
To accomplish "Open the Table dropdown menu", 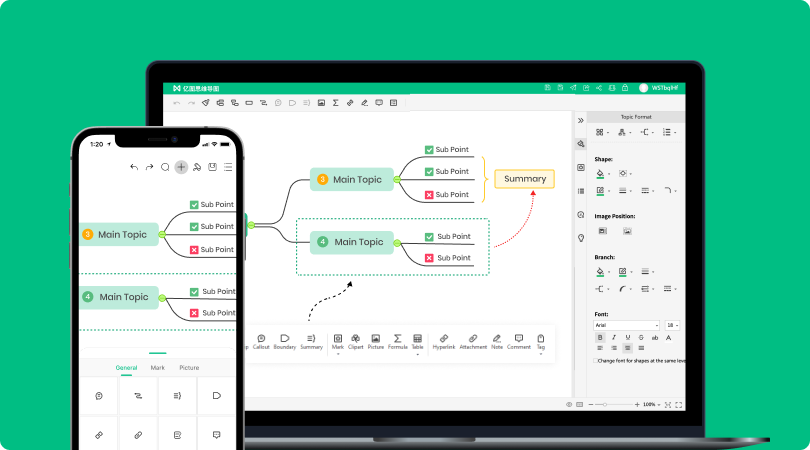I will tap(417, 354).
